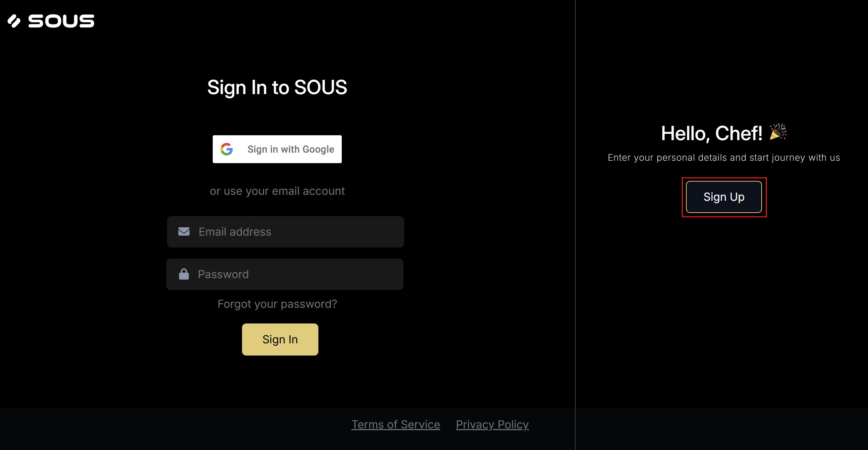Click the envelope icon in email field
This screenshot has width=868, height=450.
coord(184,231)
